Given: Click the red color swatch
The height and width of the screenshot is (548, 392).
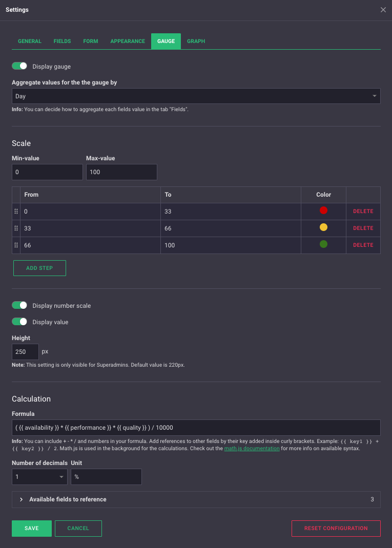Looking at the screenshot, I should pos(323,210).
